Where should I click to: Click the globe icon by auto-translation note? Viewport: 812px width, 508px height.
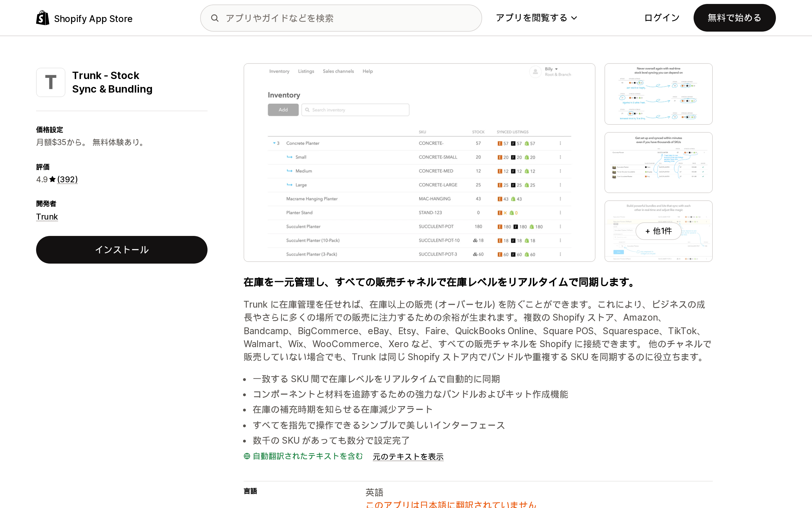247,456
